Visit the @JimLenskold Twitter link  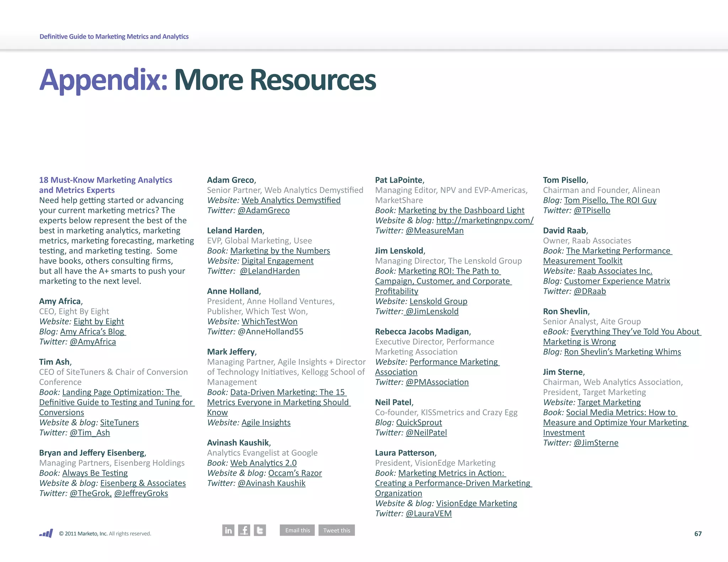tap(432, 312)
